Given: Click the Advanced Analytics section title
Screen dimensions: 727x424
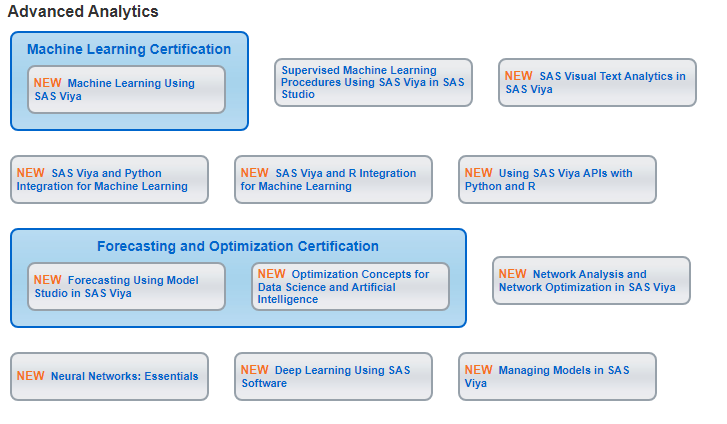Looking at the screenshot, I should coord(83,12).
